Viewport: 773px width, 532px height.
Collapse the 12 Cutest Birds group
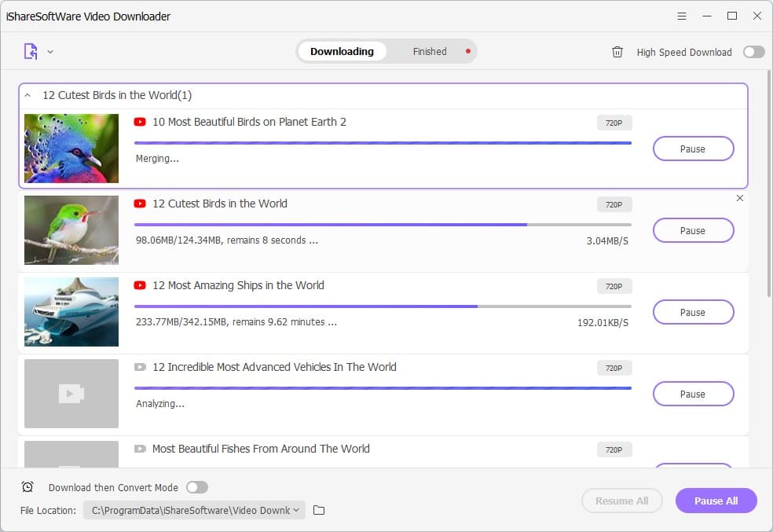[29, 94]
